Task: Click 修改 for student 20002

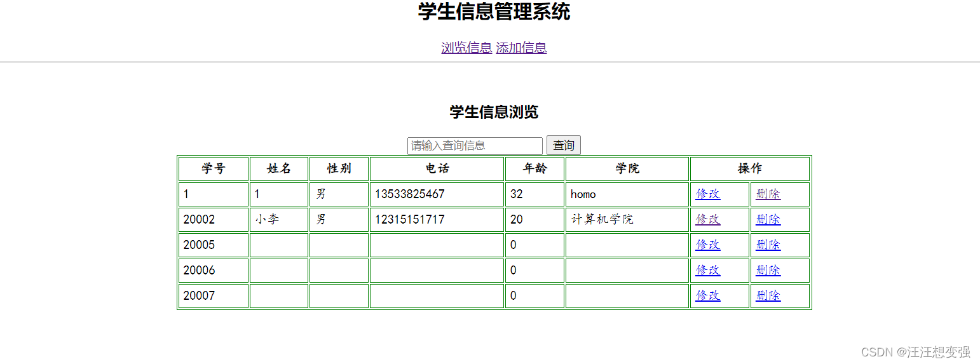Action: pyautogui.click(x=708, y=219)
